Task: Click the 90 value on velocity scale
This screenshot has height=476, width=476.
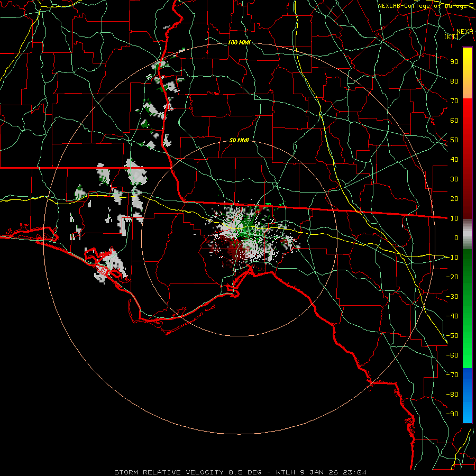Action: (x=454, y=62)
